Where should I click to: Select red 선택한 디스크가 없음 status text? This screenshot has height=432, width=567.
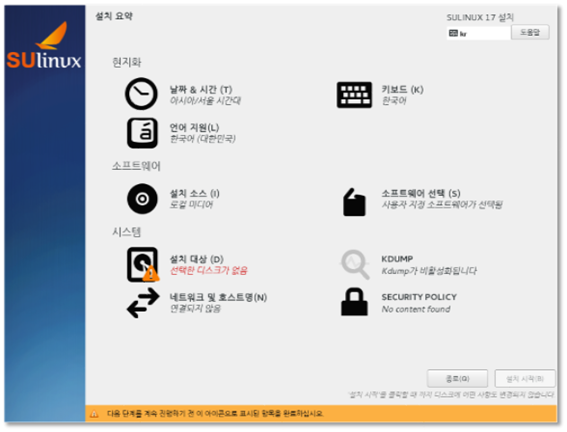coord(209,270)
